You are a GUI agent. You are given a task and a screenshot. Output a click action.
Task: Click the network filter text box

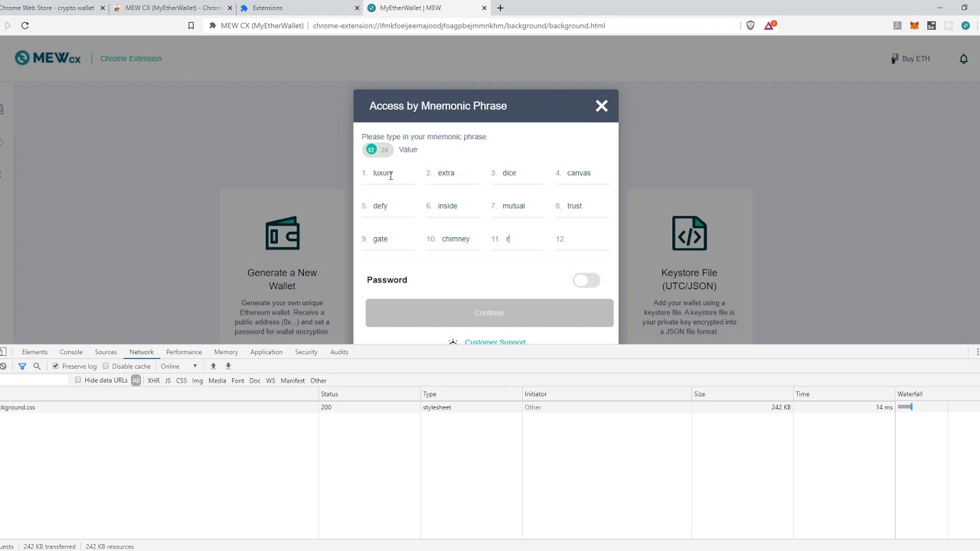pyautogui.click(x=34, y=380)
